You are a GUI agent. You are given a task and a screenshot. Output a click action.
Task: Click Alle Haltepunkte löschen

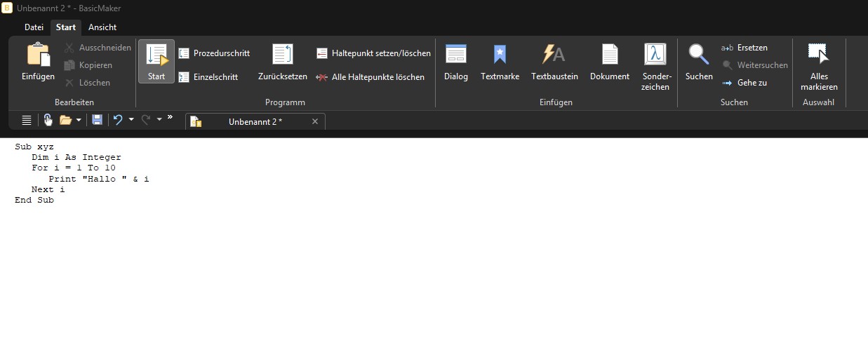coord(370,77)
